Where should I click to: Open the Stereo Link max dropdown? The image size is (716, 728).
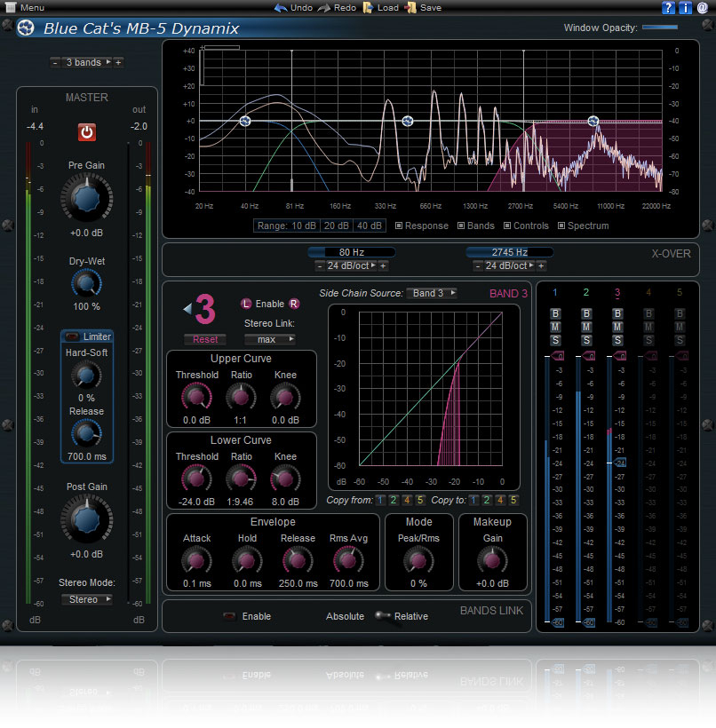point(270,339)
